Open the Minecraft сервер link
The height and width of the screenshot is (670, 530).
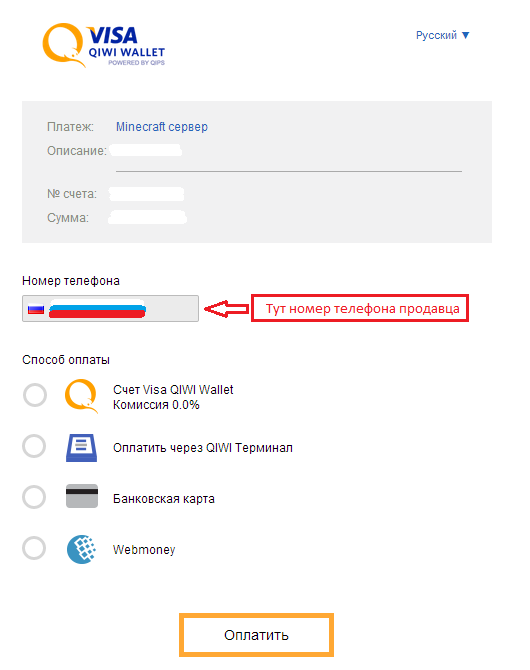[x=162, y=127]
